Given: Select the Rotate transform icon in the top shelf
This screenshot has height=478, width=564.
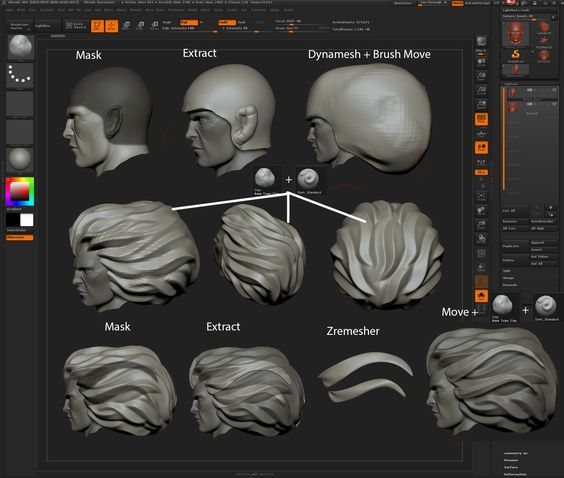Looking at the screenshot, I should (x=154, y=26).
